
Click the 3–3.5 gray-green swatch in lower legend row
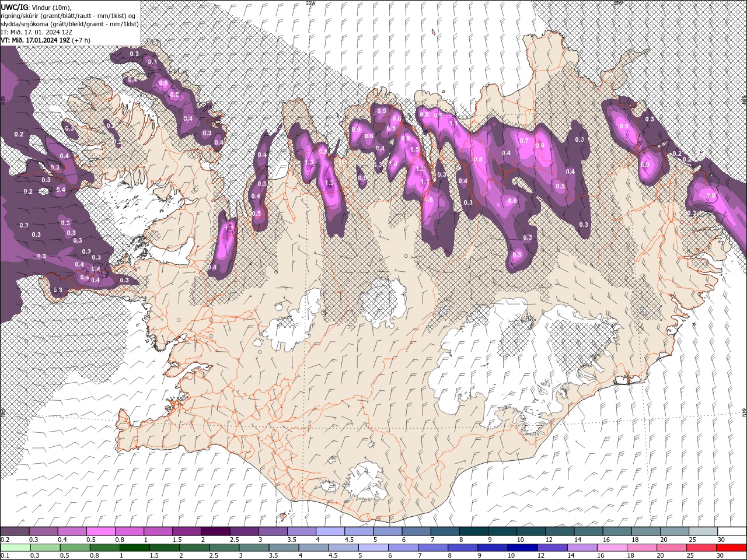tap(254, 548)
